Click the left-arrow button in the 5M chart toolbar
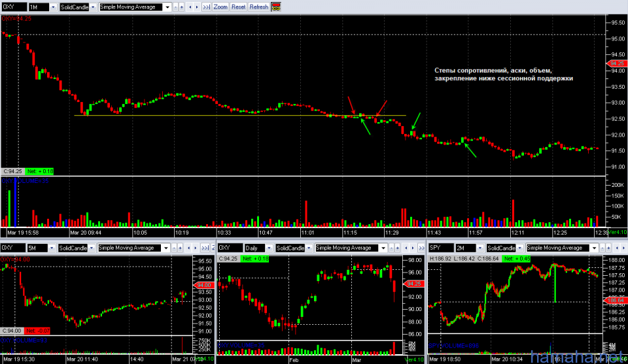This screenshot has width=628, height=364. [x=188, y=248]
